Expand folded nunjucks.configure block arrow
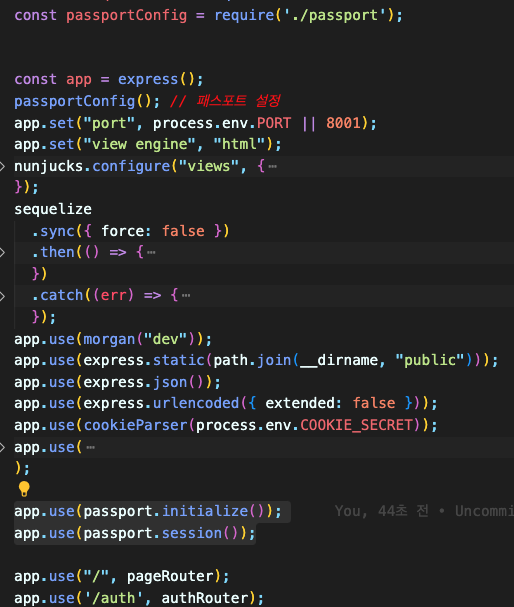Image resolution: width=514 pixels, height=607 pixels. [2, 166]
